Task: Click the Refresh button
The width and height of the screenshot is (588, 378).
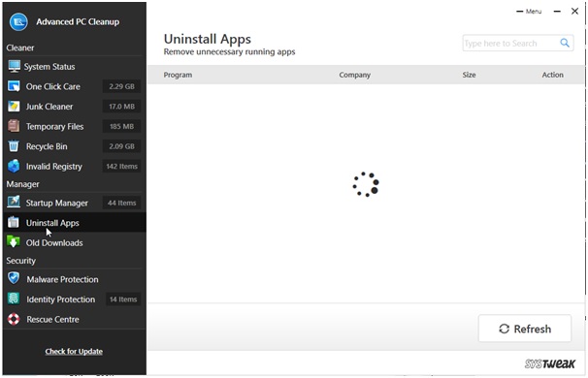Action: [x=525, y=329]
